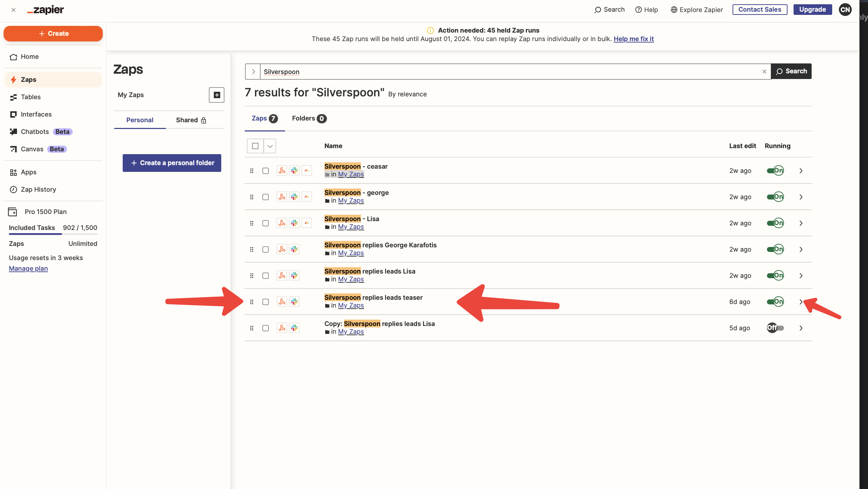
Task: Enable the Copy: Silverspoon replies leads Lisa toggle
Action: point(775,328)
